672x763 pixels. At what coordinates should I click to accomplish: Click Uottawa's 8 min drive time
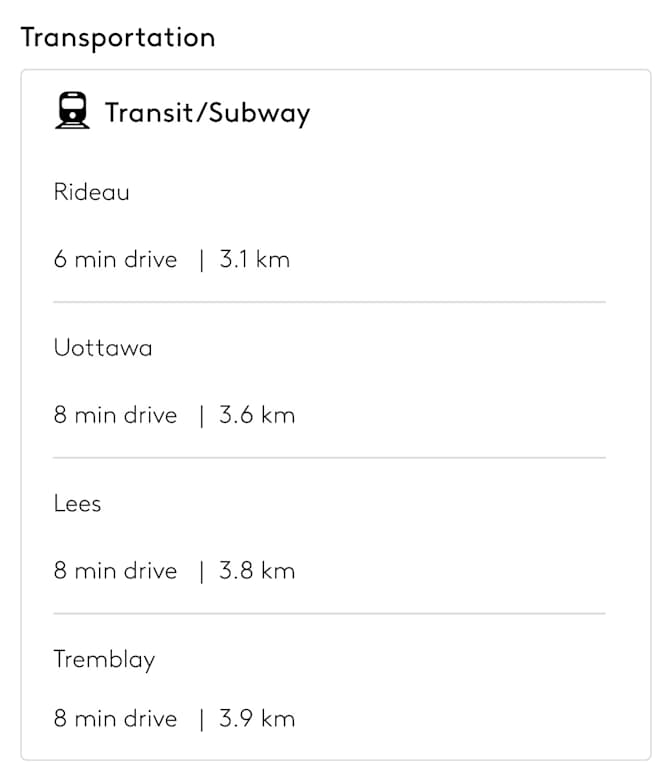point(115,415)
